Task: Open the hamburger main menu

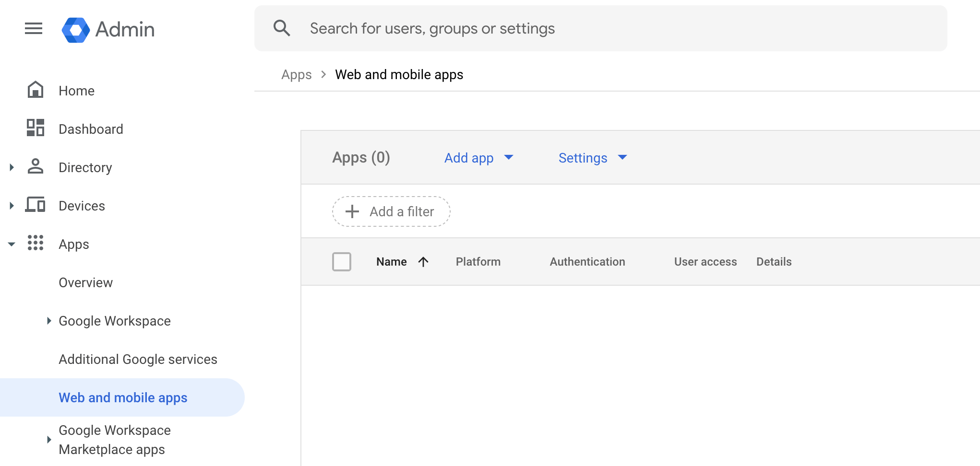Action: pyautogui.click(x=34, y=29)
